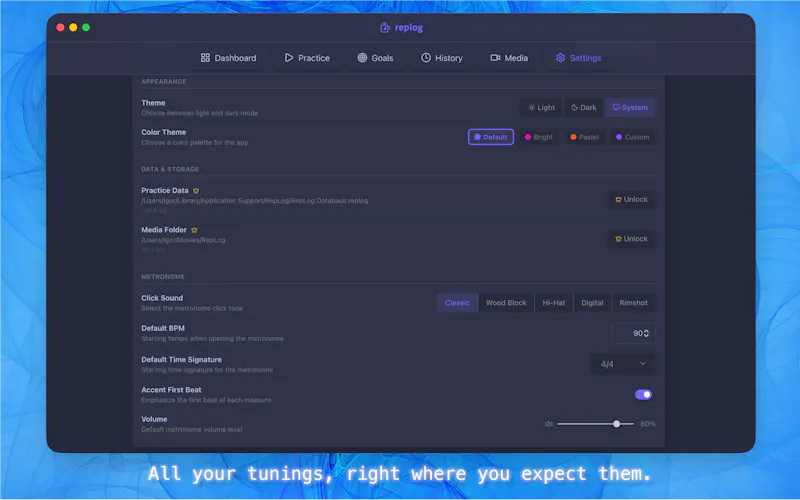Screen dimensions: 800x500
Task: Click the Color Theme setting label
Action: [163, 132]
